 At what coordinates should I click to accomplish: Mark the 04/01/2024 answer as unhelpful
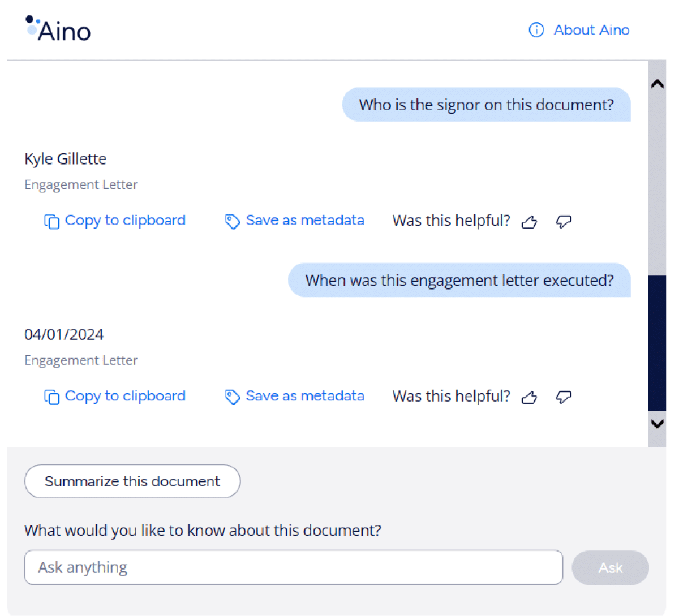[x=564, y=398]
